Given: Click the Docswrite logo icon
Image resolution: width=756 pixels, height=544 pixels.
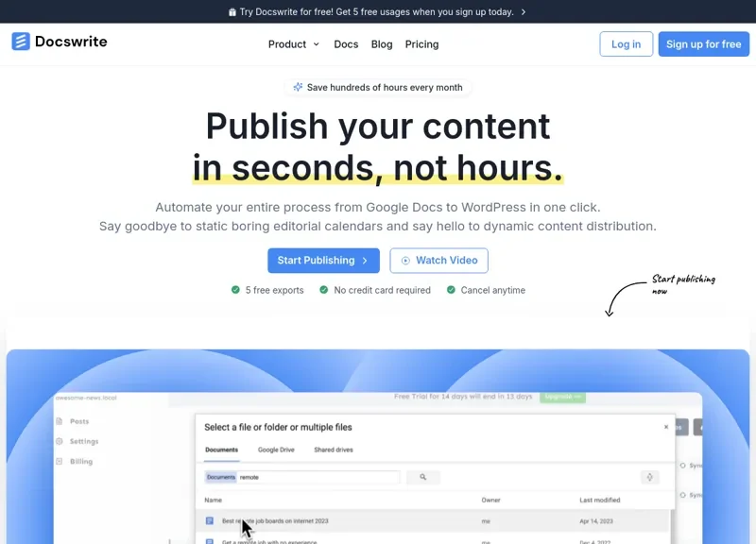Looking at the screenshot, I should pyautogui.click(x=21, y=42).
